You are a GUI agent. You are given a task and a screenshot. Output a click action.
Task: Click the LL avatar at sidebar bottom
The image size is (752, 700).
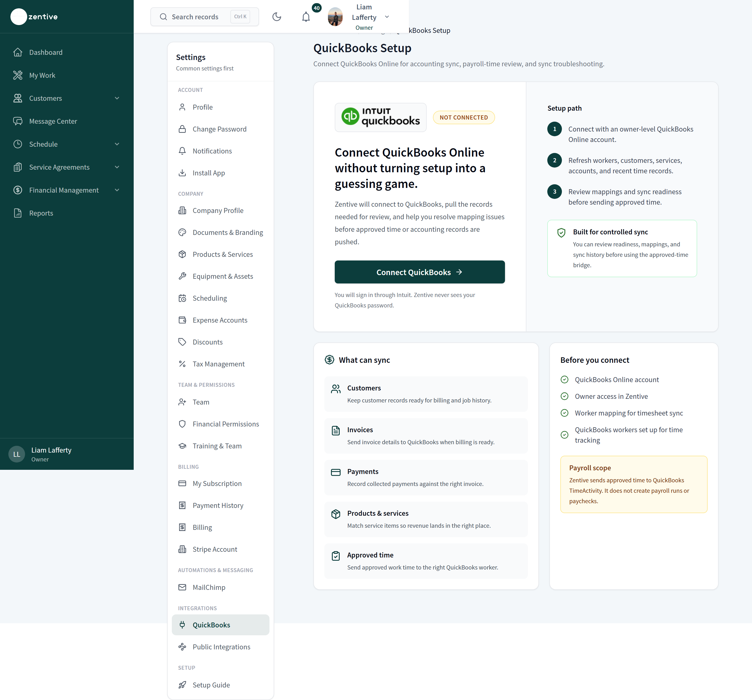coord(17,454)
